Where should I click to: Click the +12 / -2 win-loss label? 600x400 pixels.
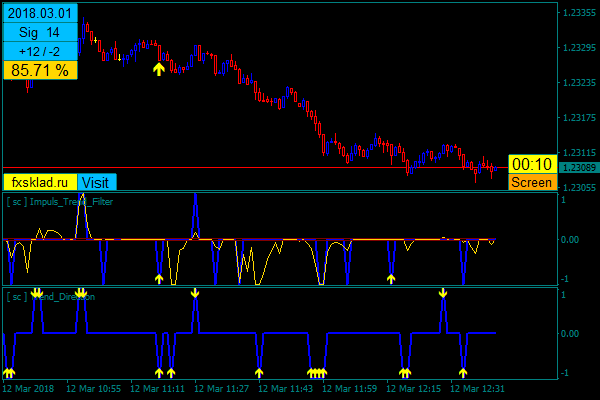(x=40, y=51)
